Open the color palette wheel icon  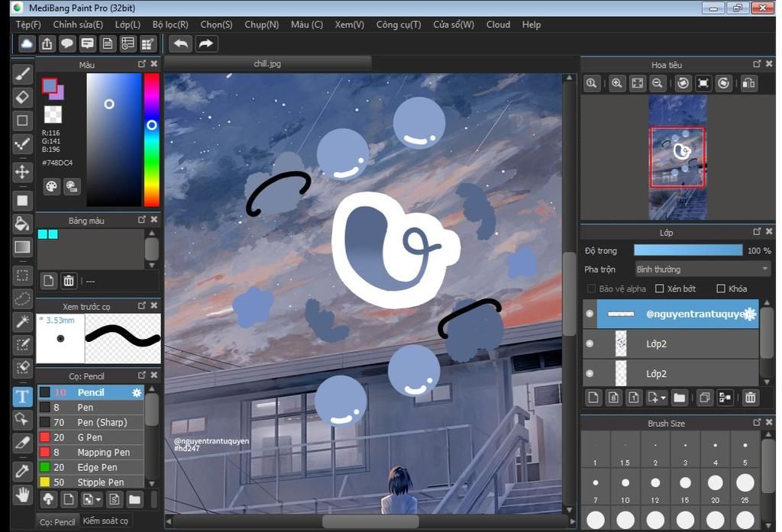pyautogui.click(x=51, y=186)
